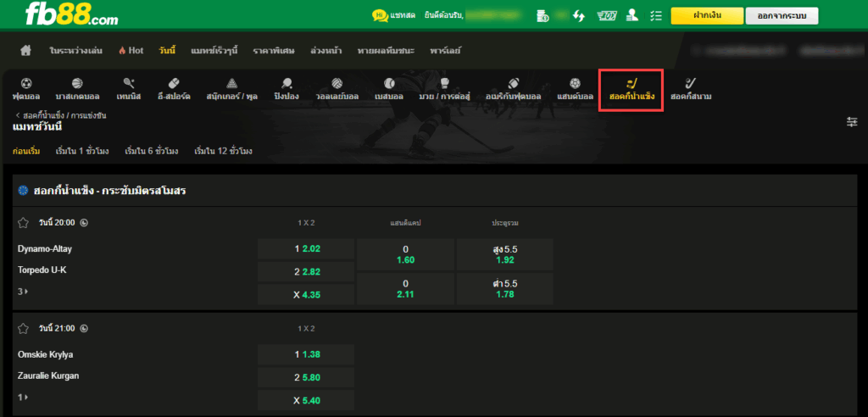Click the fb88.com logo
Viewport: 868px width, 417px height.
pos(71,15)
